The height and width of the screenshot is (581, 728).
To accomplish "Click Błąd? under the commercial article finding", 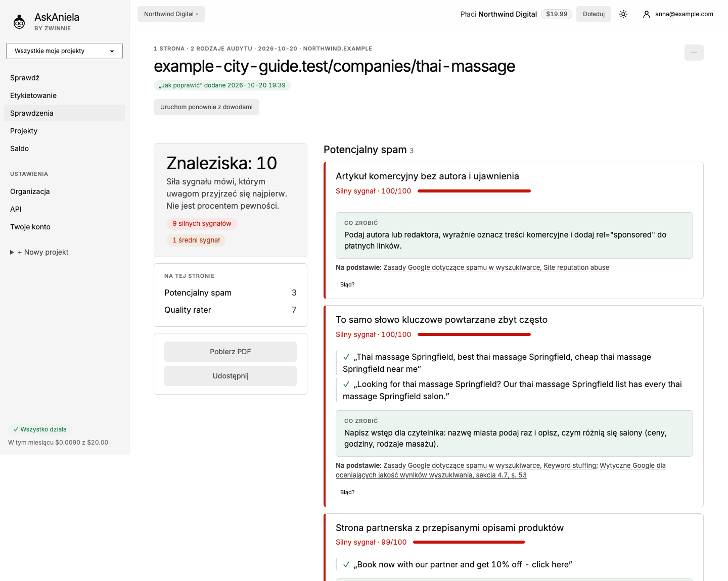I will [x=347, y=284].
